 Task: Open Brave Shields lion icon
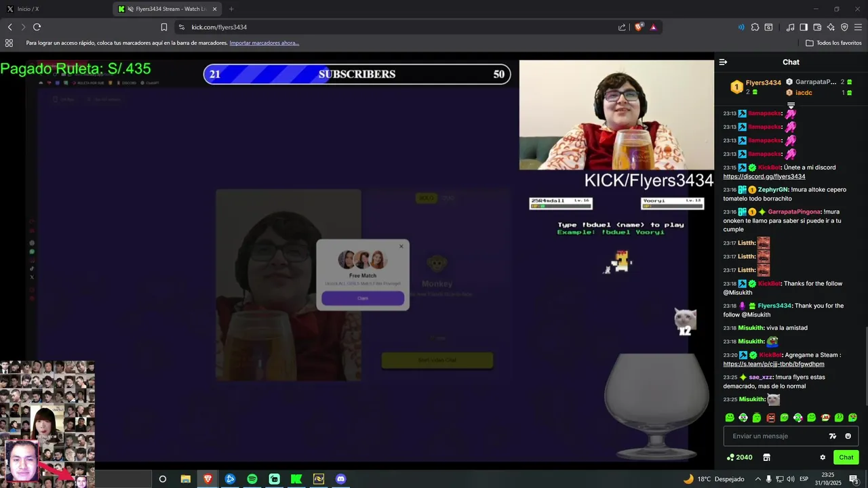pos(639,27)
